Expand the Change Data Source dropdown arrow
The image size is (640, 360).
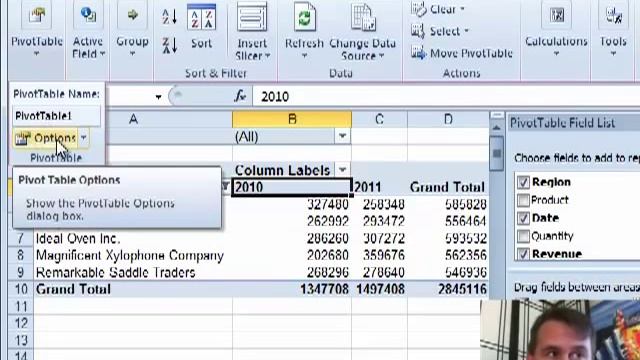382,56
